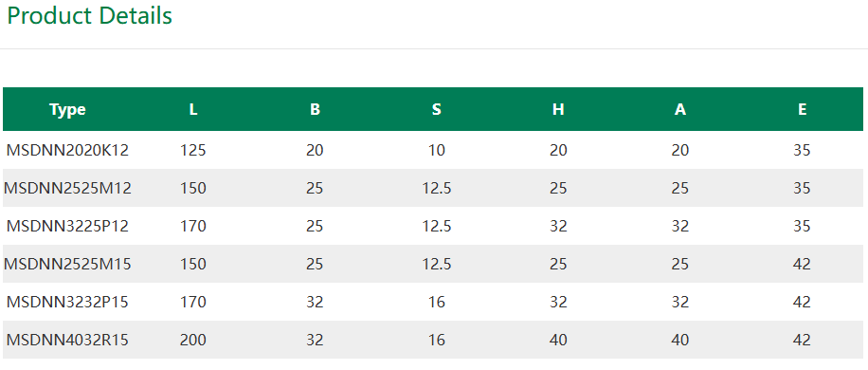
Task: Click the B column header
Action: coord(315,110)
